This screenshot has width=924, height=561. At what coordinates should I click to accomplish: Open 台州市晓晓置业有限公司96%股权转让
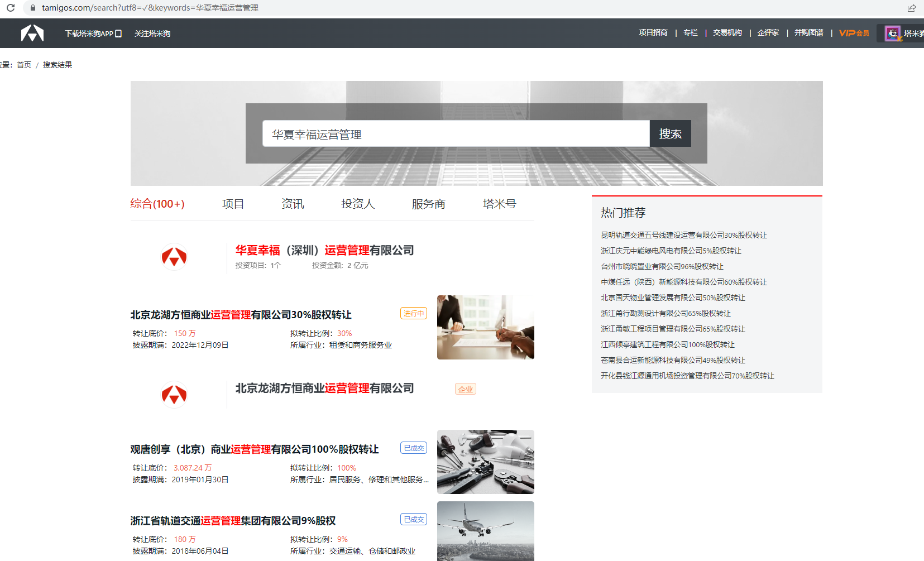pyautogui.click(x=662, y=266)
